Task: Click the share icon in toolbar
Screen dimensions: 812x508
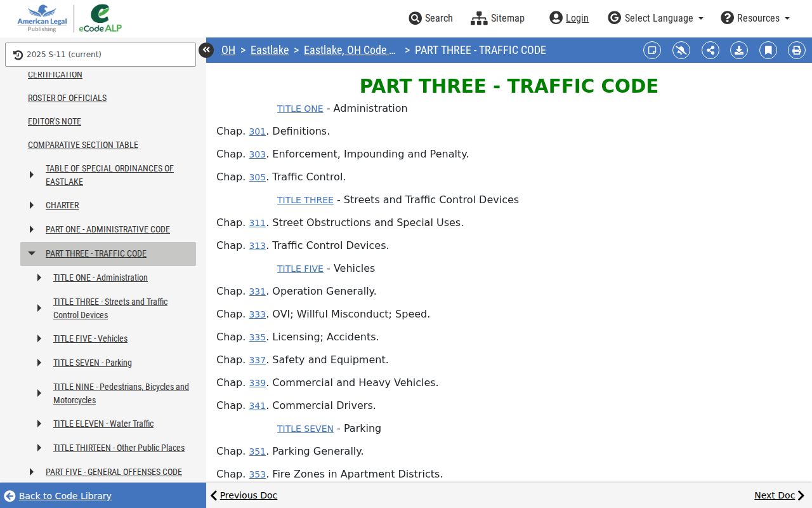Action: pyautogui.click(x=710, y=50)
